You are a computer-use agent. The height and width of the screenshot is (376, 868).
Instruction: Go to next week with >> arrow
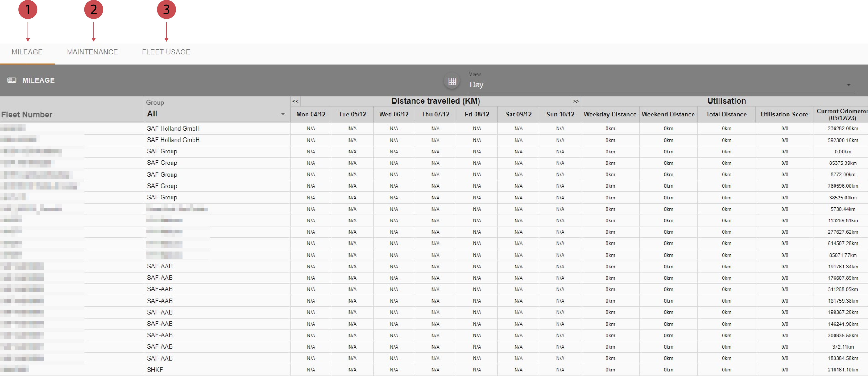(x=576, y=101)
